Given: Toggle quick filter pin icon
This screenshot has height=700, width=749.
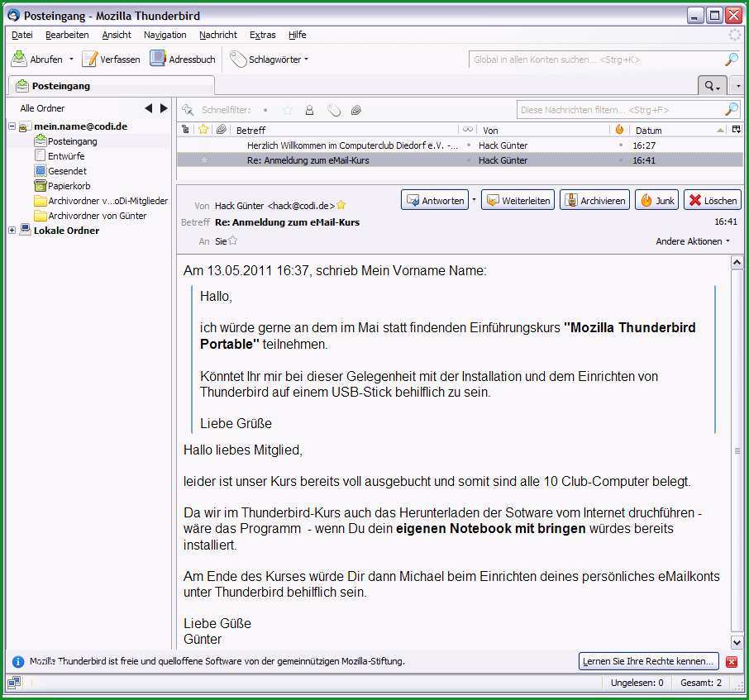Looking at the screenshot, I should coord(187,110).
